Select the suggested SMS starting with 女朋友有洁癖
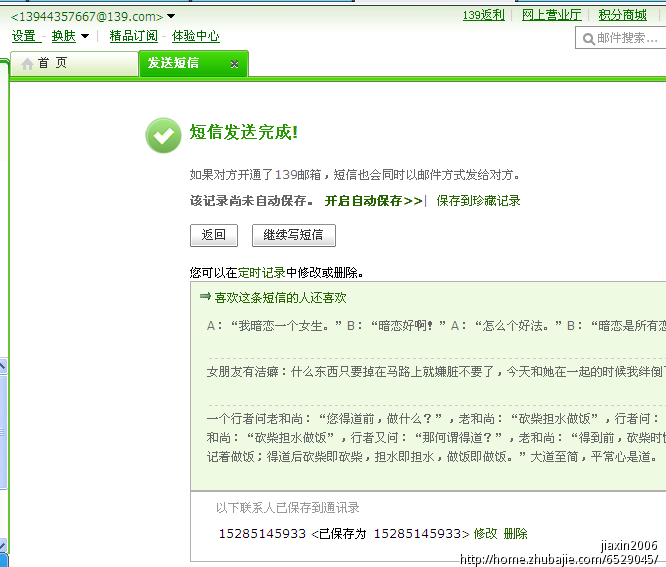The width and height of the screenshot is (666, 567). click(x=436, y=372)
